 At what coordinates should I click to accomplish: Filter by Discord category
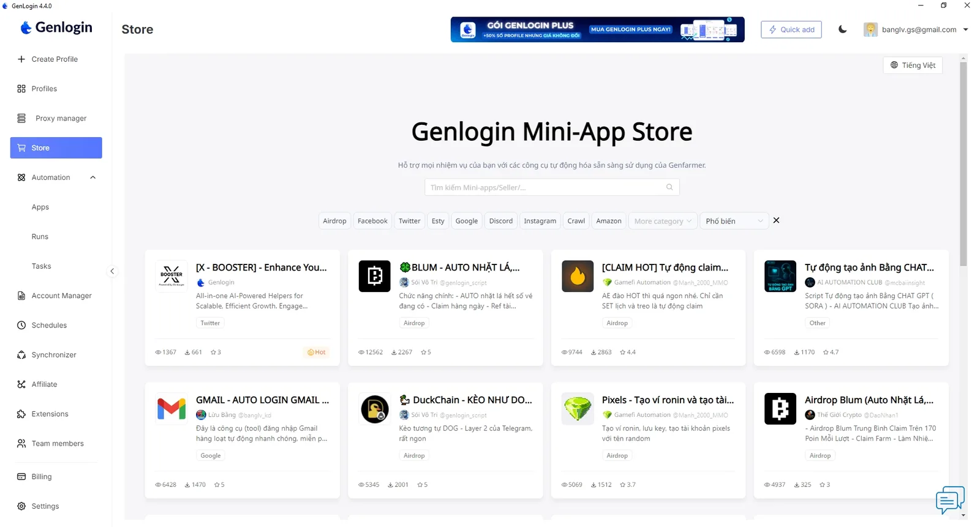(x=501, y=221)
